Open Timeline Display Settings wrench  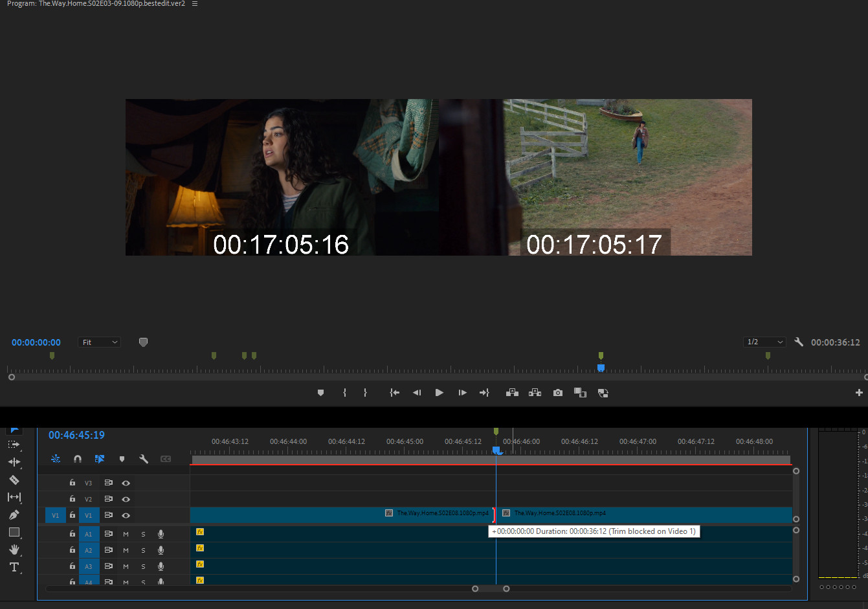click(x=144, y=459)
